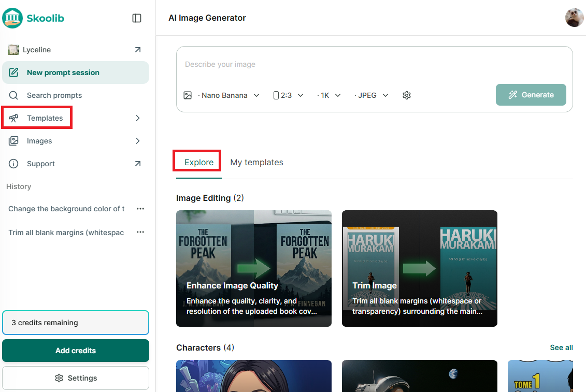Open the astronaut character thumbnail
586x392 pixels.
point(419,376)
